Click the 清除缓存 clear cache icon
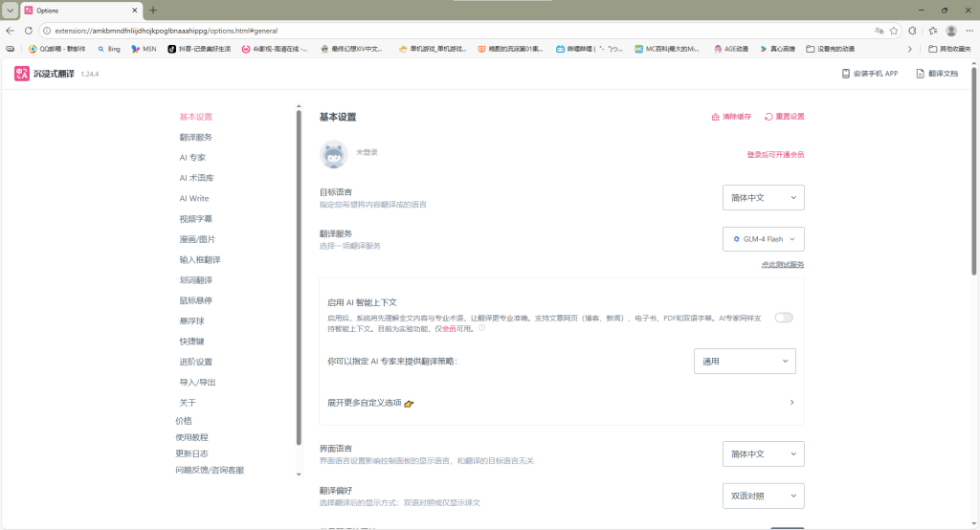This screenshot has width=980, height=530. (x=716, y=117)
